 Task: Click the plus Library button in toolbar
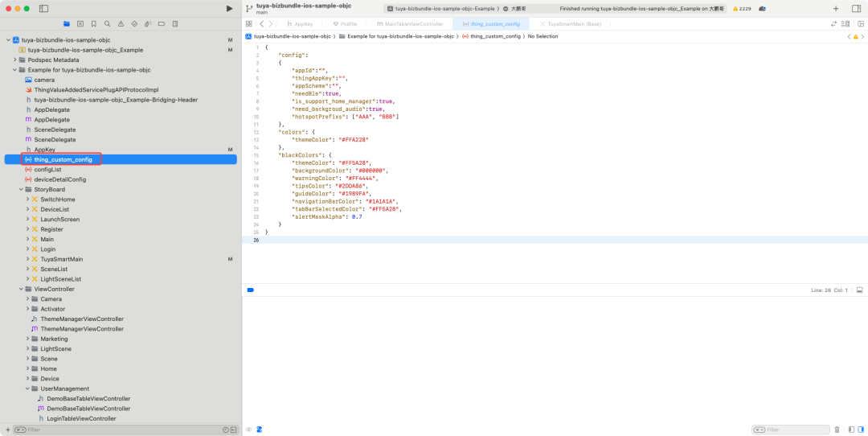coord(836,9)
